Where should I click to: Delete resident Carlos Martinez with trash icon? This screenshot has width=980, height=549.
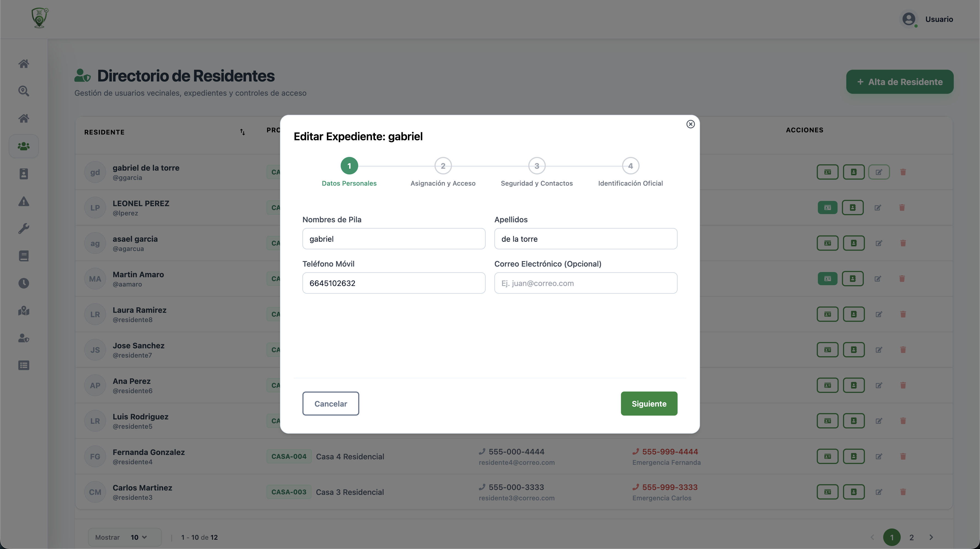(903, 492)
